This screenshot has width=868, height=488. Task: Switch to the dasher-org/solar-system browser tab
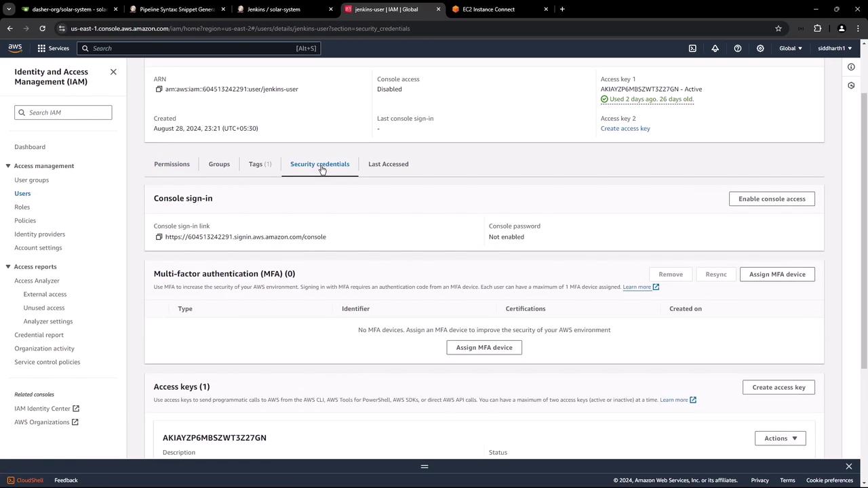click(69, 9)
